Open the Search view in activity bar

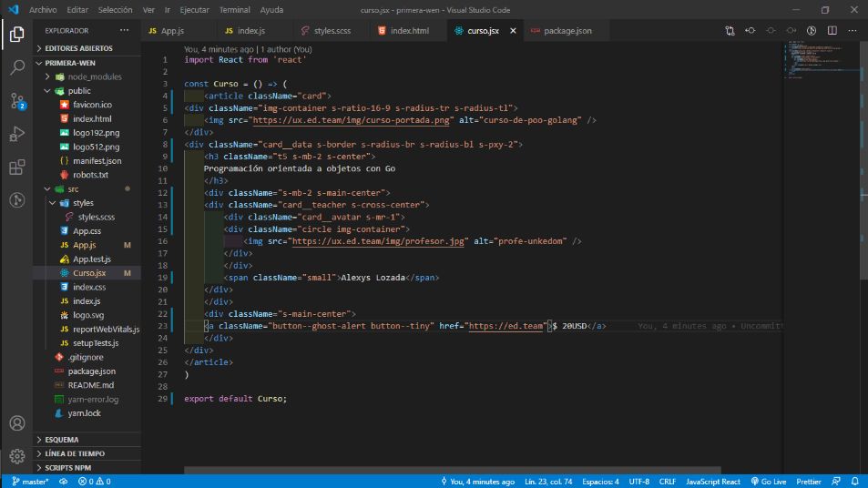(16, 67)
